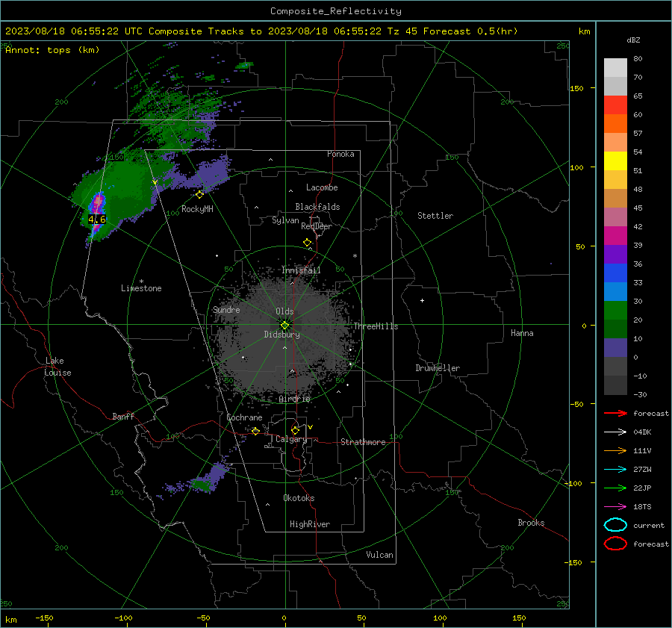Click the Lacombe city label
Viewport: 672px width, 628px height.
pos(322,187)
